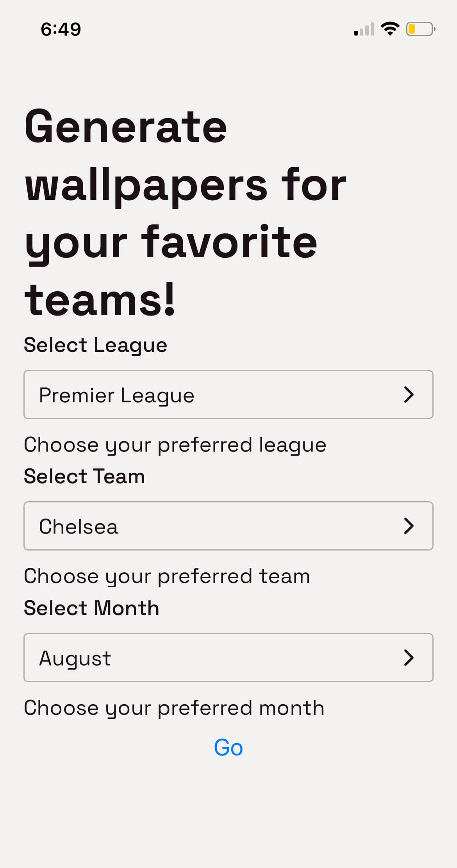
Task: Click the Select Month label
Action: tap(91, 607)
